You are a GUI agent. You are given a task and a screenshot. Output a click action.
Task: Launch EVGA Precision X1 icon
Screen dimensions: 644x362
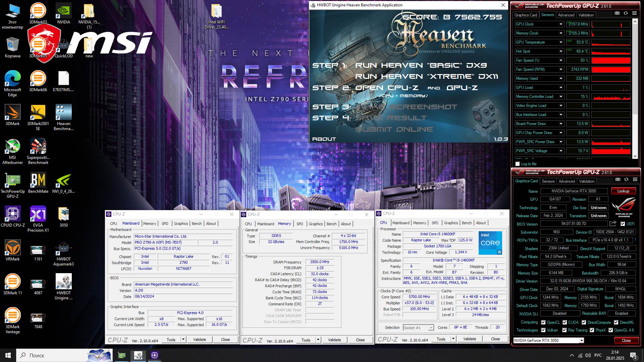[38, 219]
